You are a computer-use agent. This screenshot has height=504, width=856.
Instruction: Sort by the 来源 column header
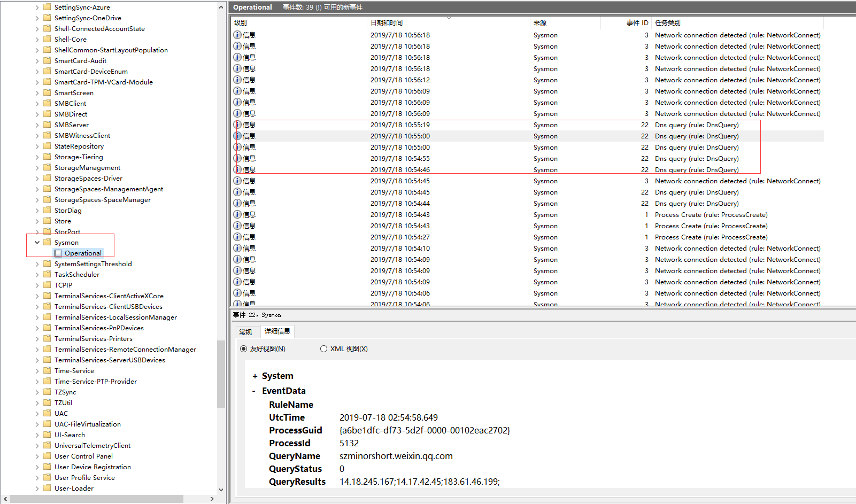tap(565, 22)
